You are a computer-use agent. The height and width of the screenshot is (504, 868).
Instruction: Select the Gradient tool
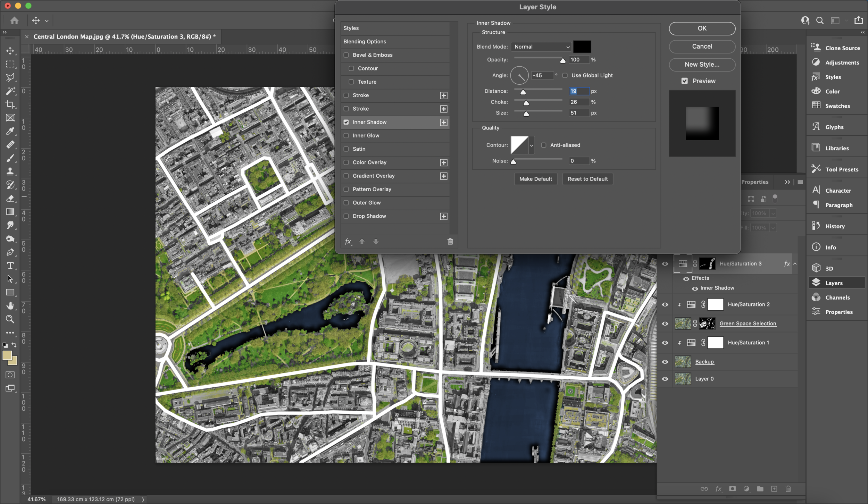10,212
